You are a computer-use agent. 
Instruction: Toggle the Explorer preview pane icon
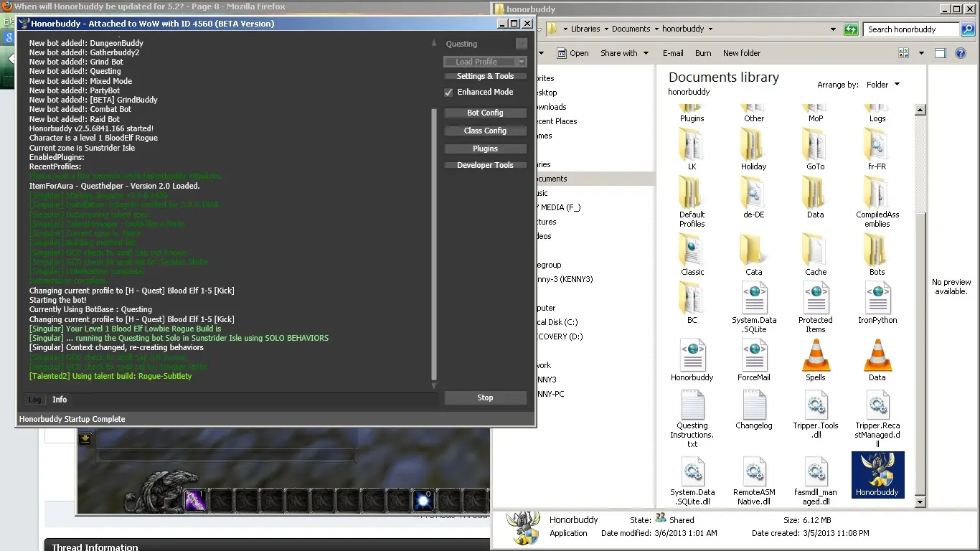[940, 53]
